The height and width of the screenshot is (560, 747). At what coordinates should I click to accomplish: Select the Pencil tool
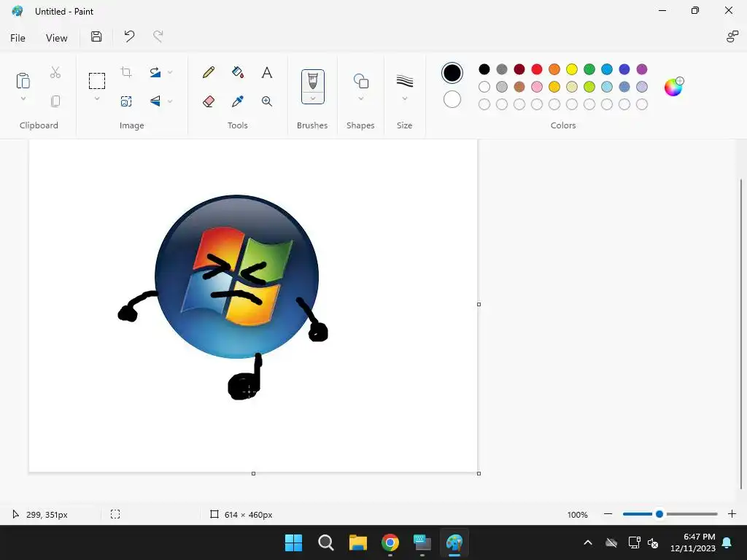pos(208,72)
